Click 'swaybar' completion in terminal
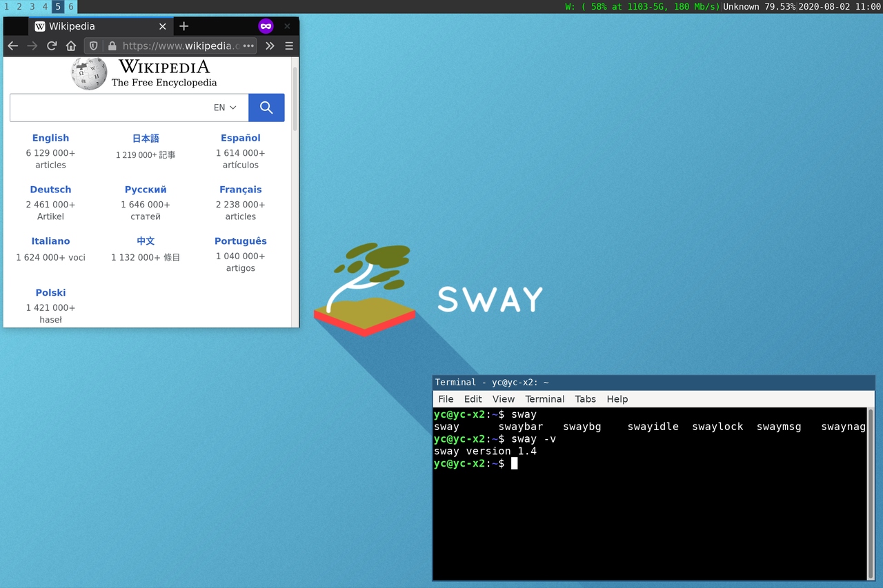 pos(521,427)
